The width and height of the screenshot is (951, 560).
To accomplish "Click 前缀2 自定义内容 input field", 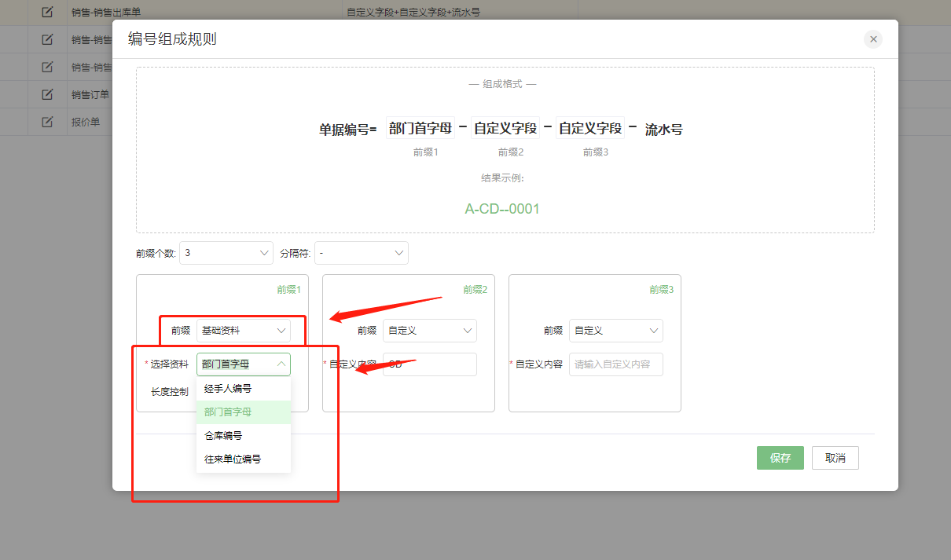I will pos(430,364).
